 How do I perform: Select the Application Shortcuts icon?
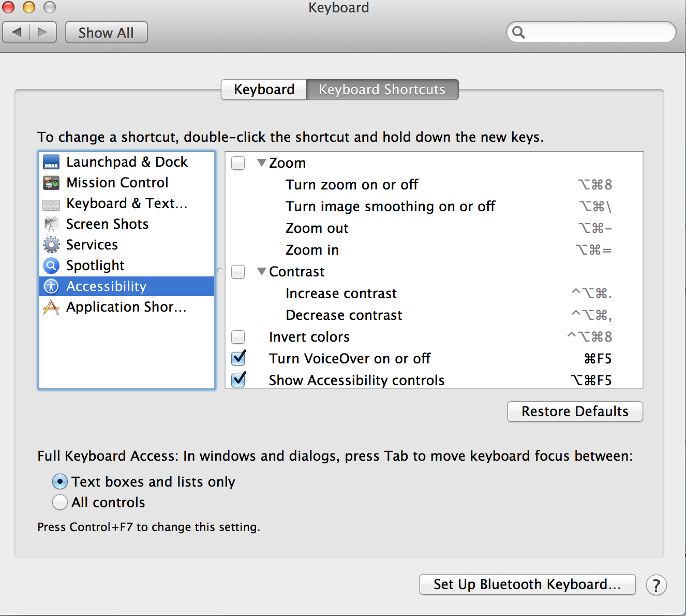[x=51, y=307]
